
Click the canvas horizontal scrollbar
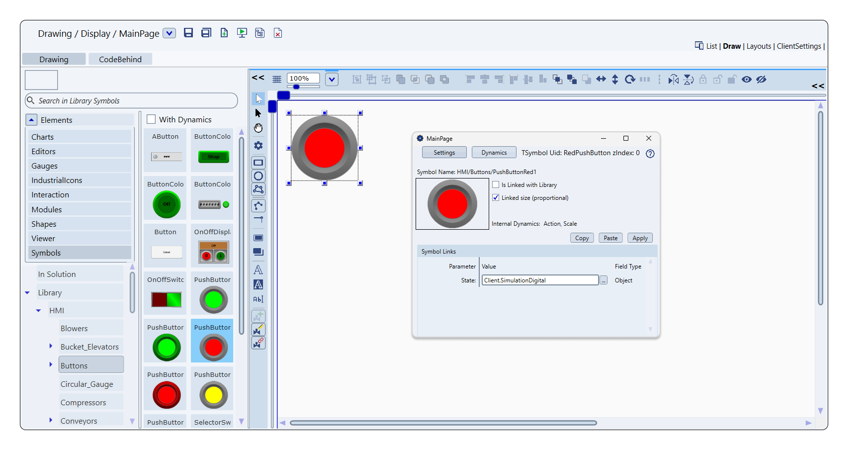(443, 423)
